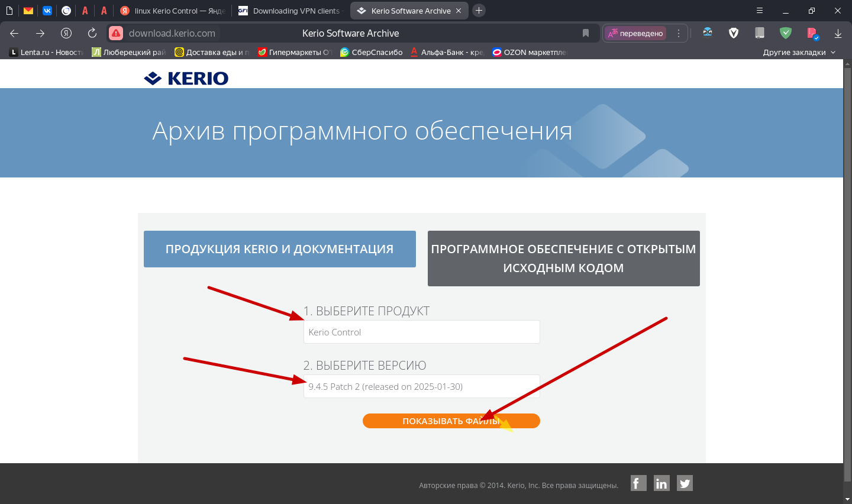
Task: Click the Архив программного обеспечения heading
Action: (362, 131)
